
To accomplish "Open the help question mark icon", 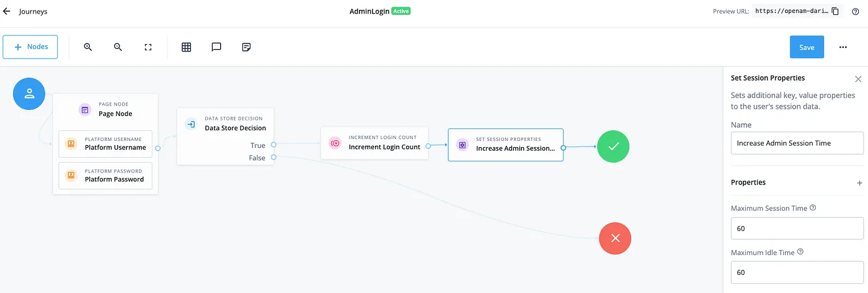I will 856,11.
